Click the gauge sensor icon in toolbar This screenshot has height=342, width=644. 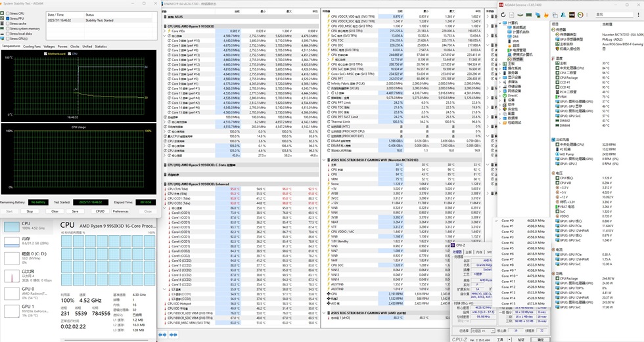pyautogui.click(x=580, y=14)
